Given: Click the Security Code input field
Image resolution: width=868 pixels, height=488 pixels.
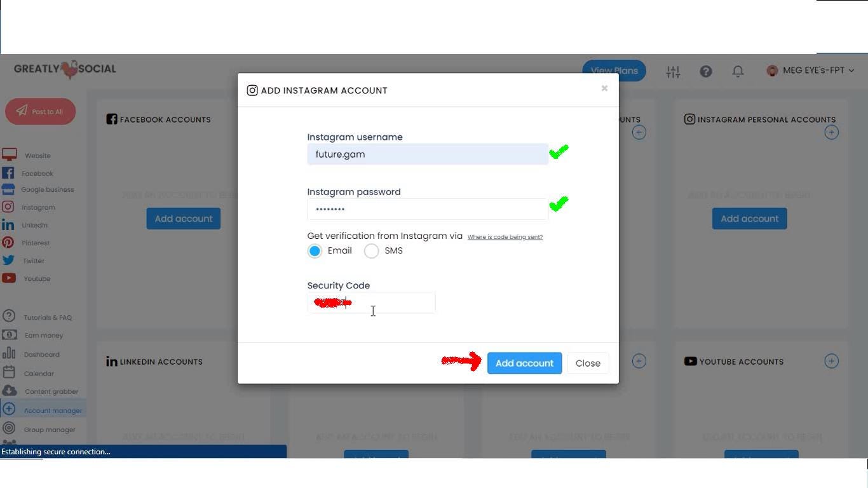Looking at the screenshot, I should pyautogui.click(x=371, y=302).
